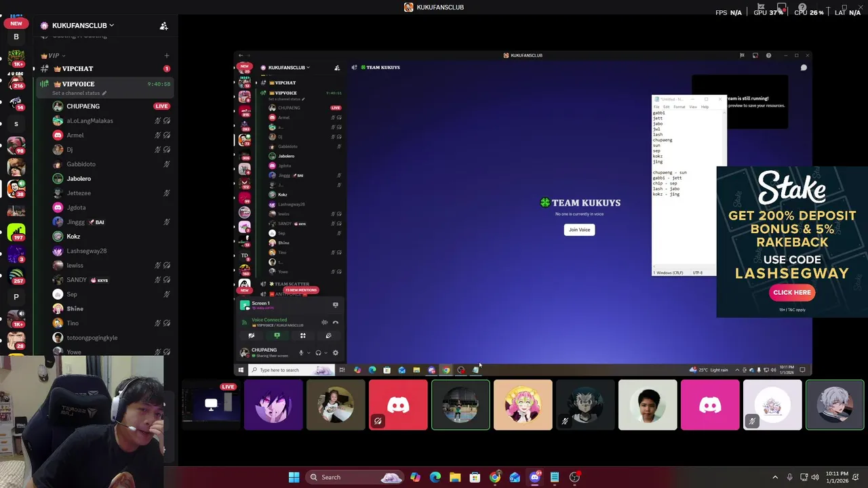868x488 pixels.
Task: Open the View menu in Notepad
Action: [693, 107]
